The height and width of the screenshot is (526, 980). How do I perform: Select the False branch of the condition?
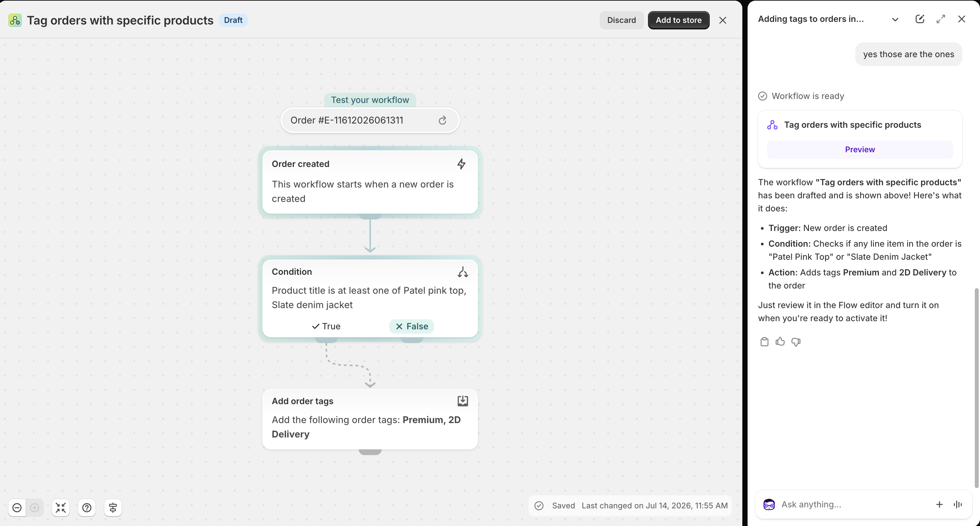coord(411,326)
